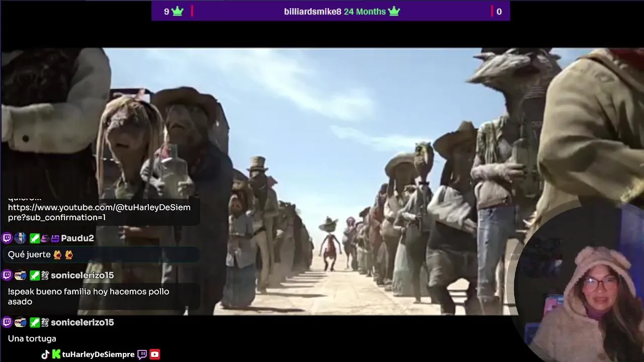This screenshot has height=362, width=644.
Task: Click the '24 Months' subscription text
Action: [x=365, y=12]
